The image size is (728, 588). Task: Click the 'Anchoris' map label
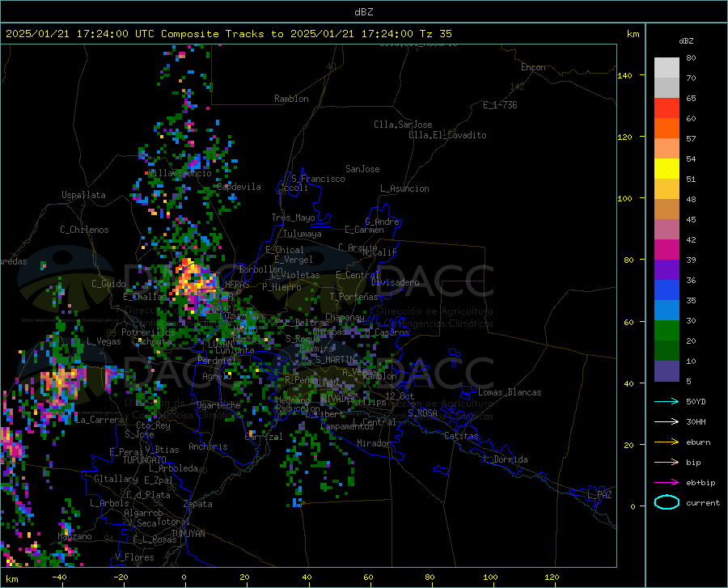(208, 446)
